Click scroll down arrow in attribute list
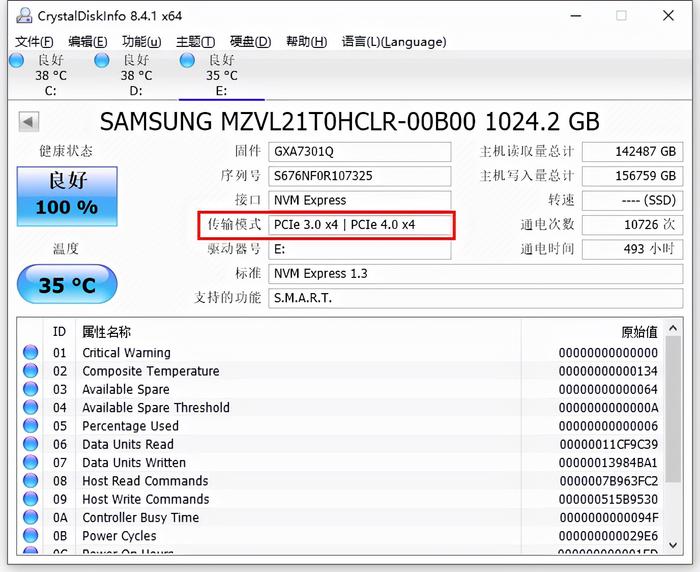The width and height of the screenshot is (700, 572). pos(673,545)
